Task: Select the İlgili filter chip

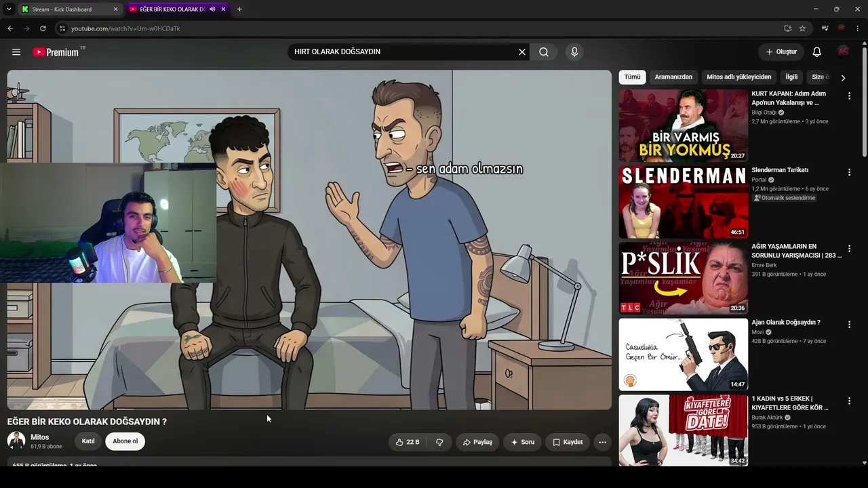Action: pyautogui.click(x=791, y=77)
